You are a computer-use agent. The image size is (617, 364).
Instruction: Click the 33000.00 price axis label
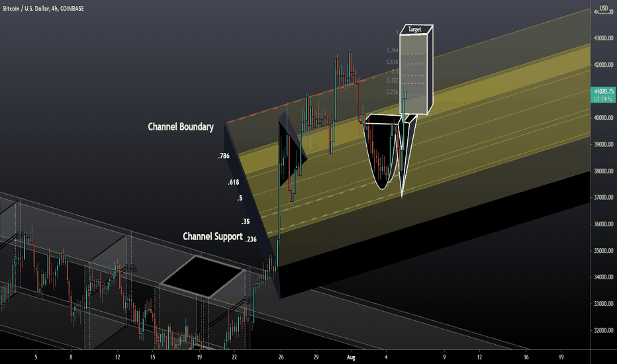604,304
